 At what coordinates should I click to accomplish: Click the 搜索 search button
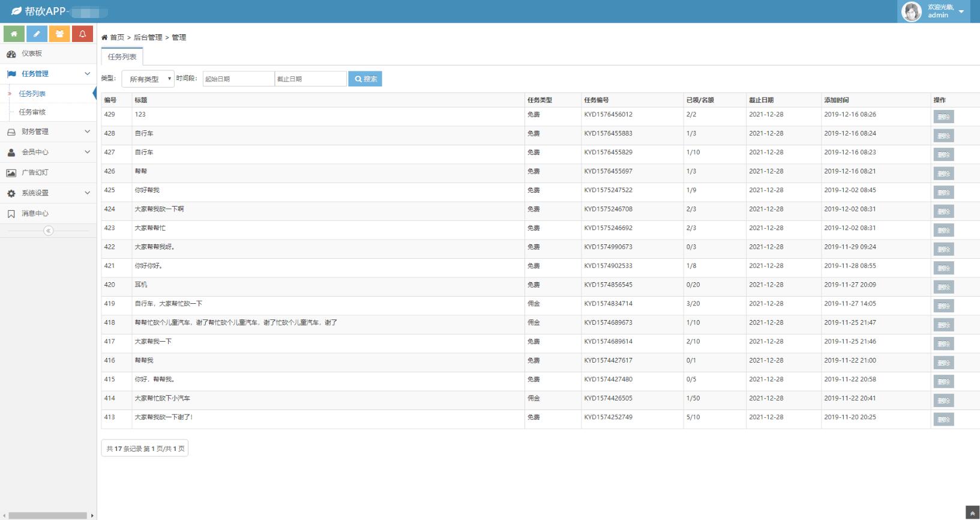coord(365,79)
